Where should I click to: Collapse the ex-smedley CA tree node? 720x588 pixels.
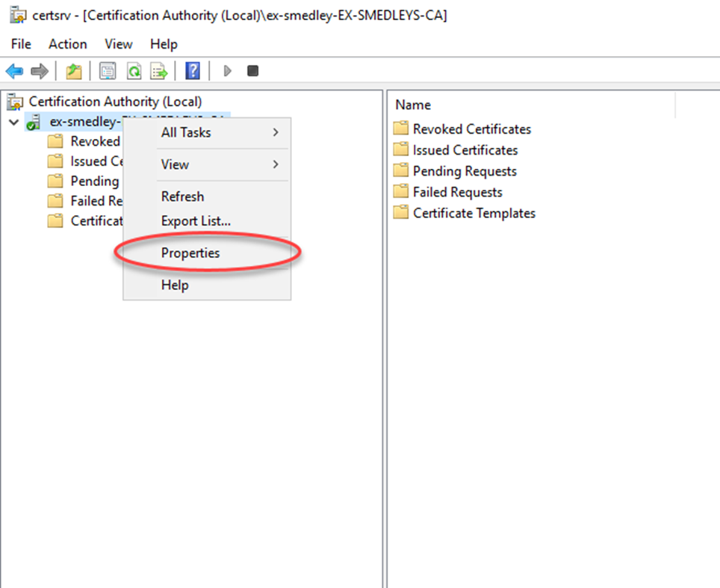click(14, 122)
